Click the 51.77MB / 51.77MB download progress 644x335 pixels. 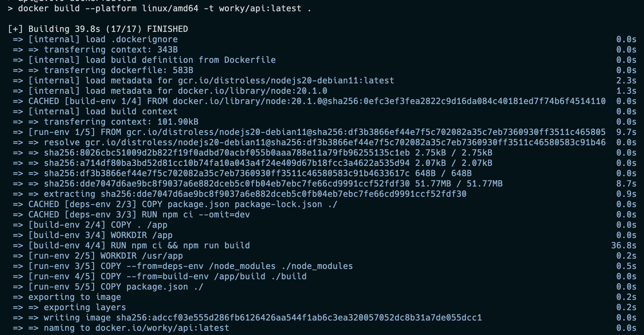tap(459, 184)
